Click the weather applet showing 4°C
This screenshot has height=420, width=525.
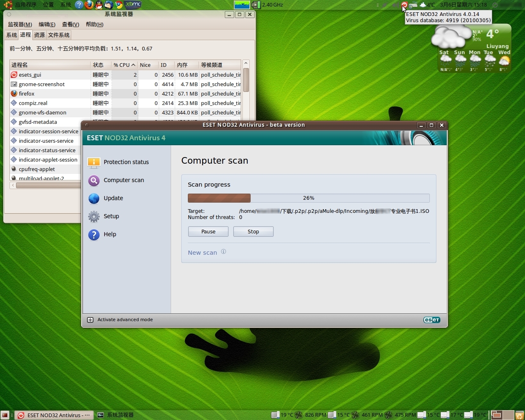pyautogui.click(x=427, y=5)
